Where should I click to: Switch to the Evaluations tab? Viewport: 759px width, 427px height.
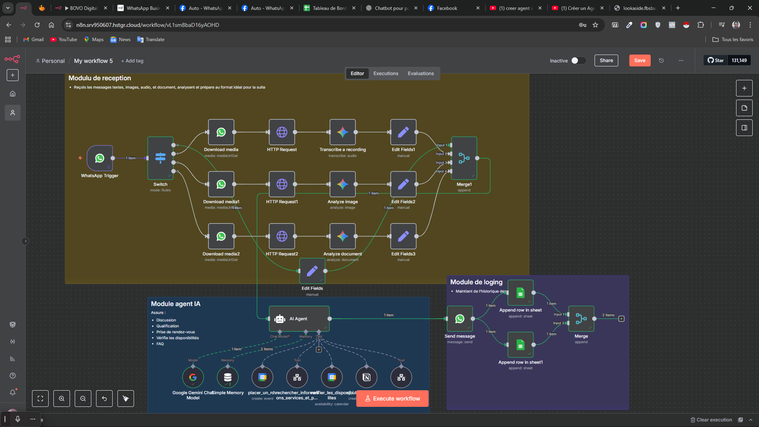click(x=420, y=73)
